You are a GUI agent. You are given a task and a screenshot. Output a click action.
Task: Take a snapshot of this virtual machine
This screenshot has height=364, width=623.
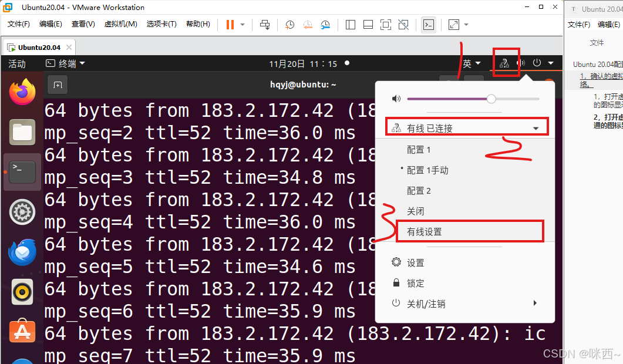pos(289,25)
